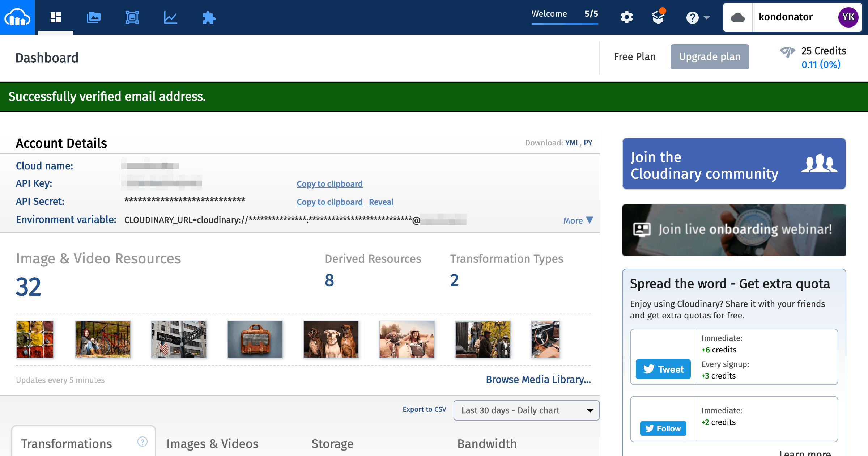Select the Images & Videos tab
This screenshot has height=456, width=868.
[x=212, y=444]
